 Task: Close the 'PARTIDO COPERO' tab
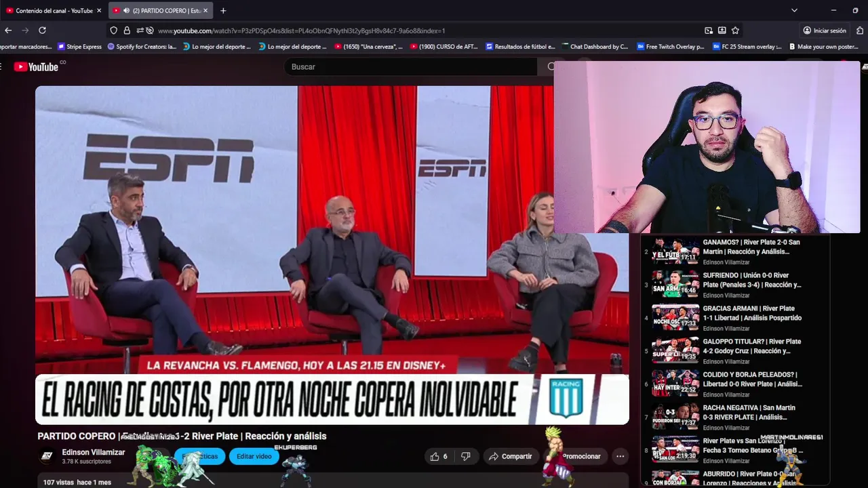(x=205, y=11)
